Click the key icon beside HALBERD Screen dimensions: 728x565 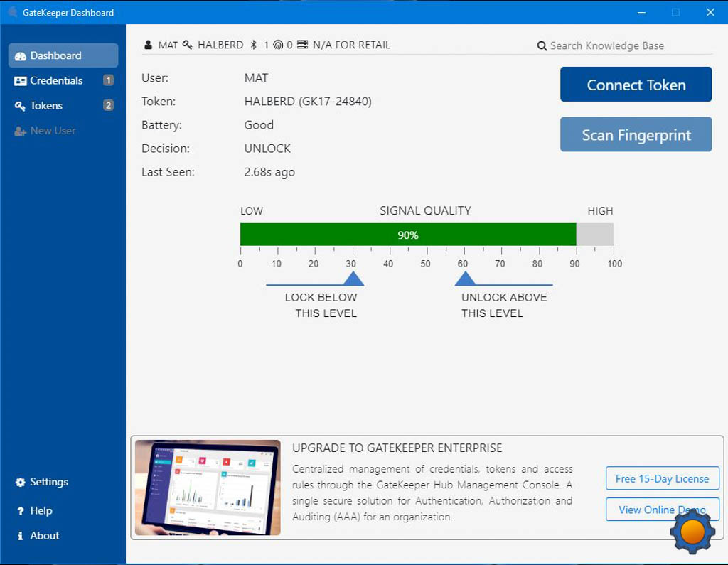[x=188, y=45]
